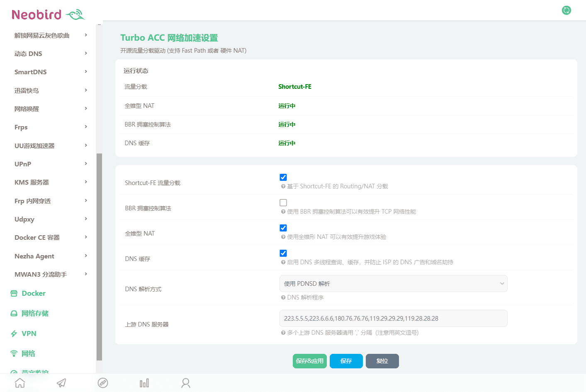The height and width of the screenshot is (392, 586).
Task: Click the paper plane icon in bottom bar
Action: pyautogui.click(x=61, y=383)
